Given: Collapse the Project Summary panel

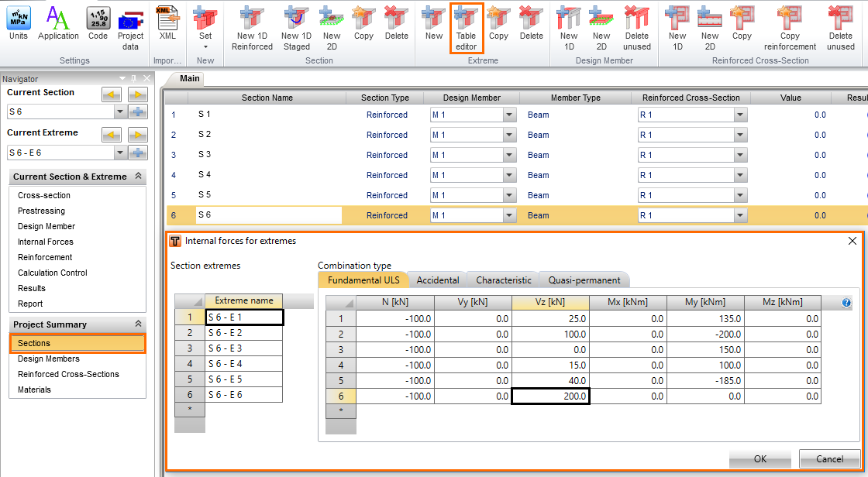Looking at the screenshot, I should point(139,324).
